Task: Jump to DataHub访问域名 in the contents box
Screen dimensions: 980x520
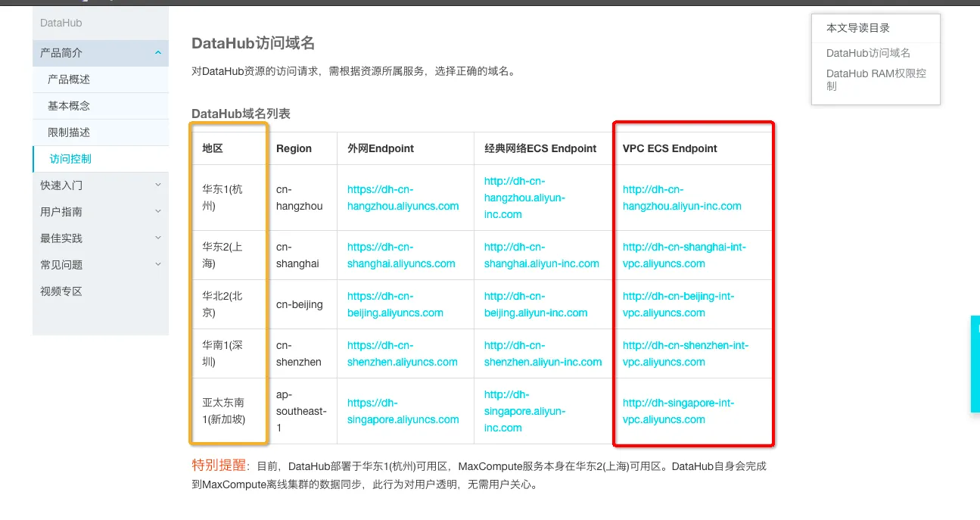Action: [868, 53]
